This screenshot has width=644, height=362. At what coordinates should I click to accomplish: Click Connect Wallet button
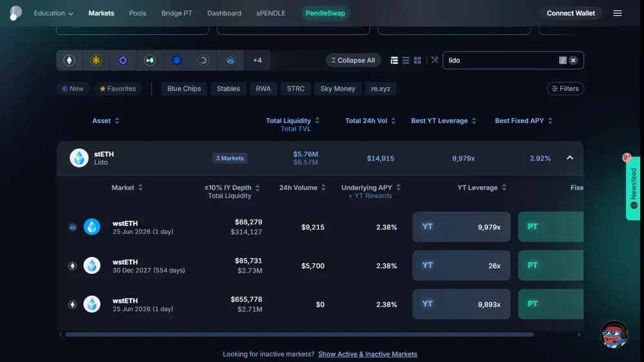point(571,13)
